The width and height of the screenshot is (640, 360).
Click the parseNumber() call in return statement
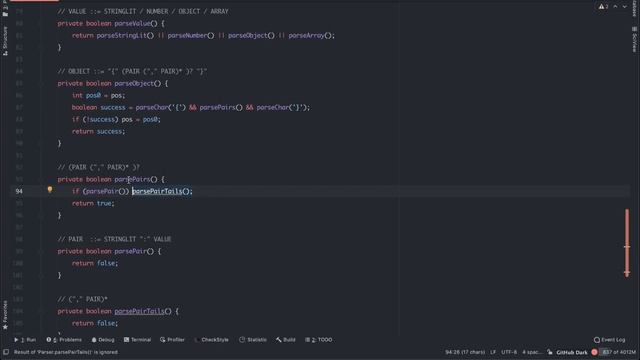pyautogui.click(x=191, y=36)
